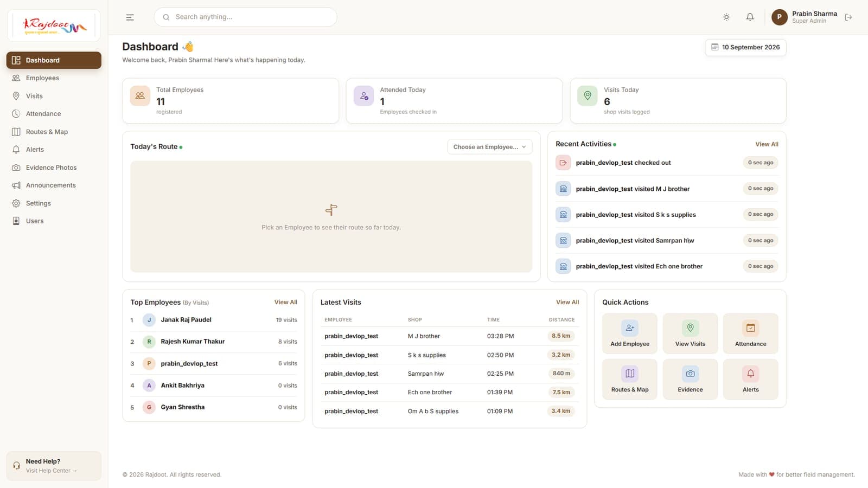Click the Total Employees people icon
This screenshot has height=488, width=868.
(140, 95)
